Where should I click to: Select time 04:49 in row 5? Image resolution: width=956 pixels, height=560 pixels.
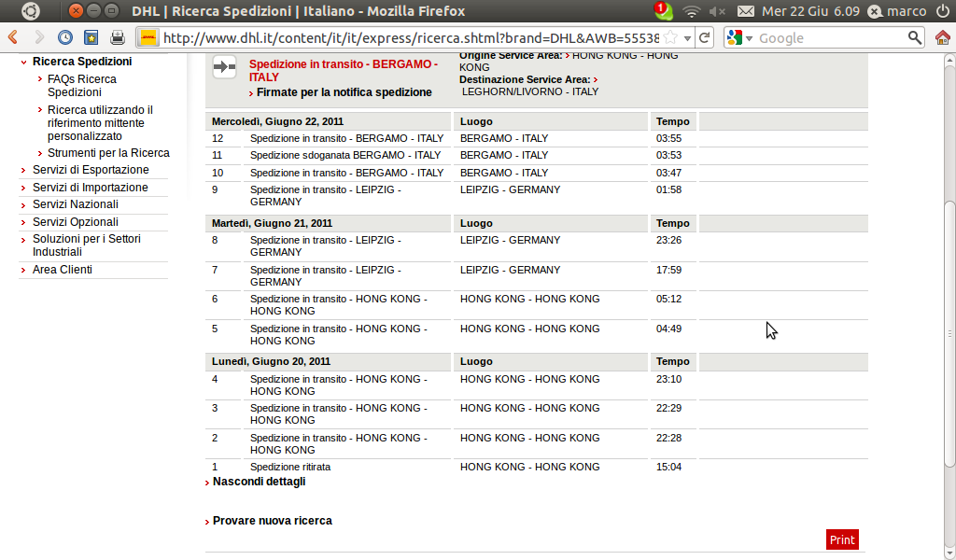coord(668,329)
